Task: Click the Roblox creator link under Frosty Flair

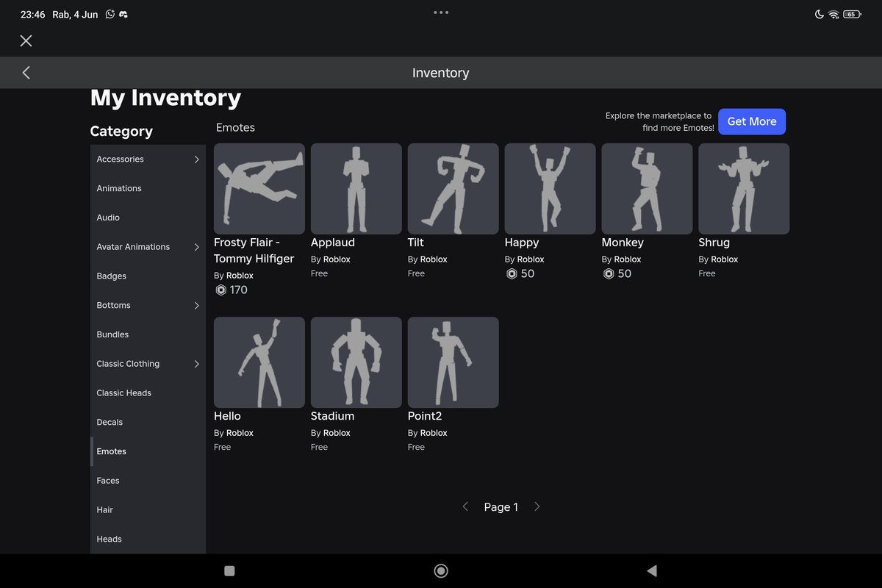Action: pos(240,276)
